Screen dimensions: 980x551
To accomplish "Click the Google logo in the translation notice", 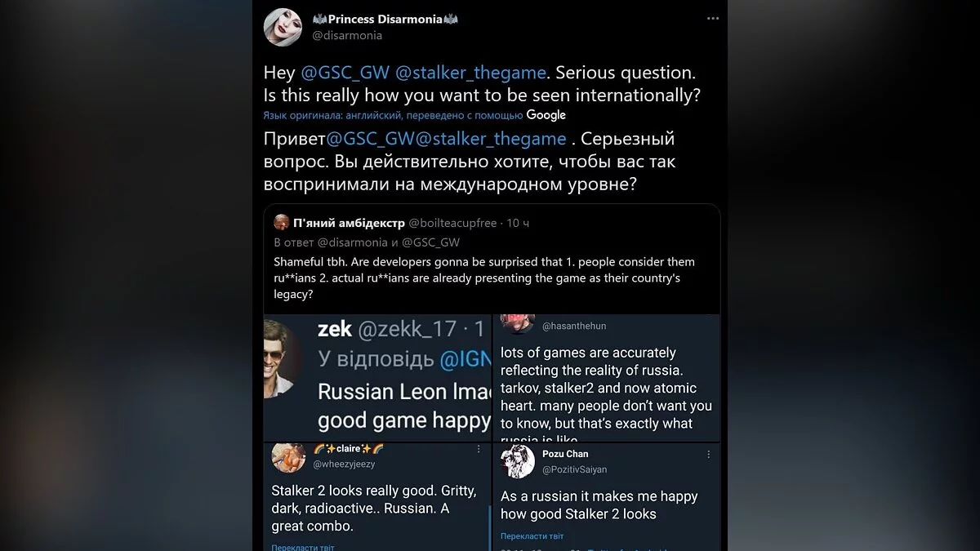I will [x=546, y=115].
